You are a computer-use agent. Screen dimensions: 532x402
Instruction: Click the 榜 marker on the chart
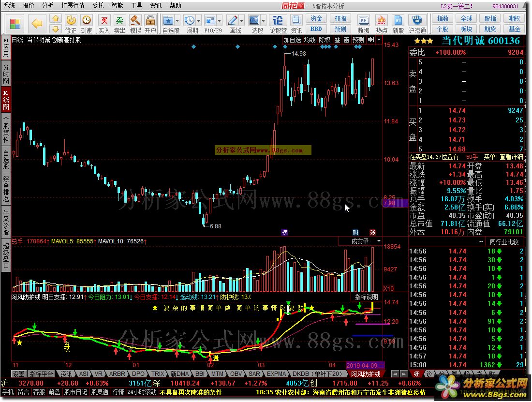point(285,232)
